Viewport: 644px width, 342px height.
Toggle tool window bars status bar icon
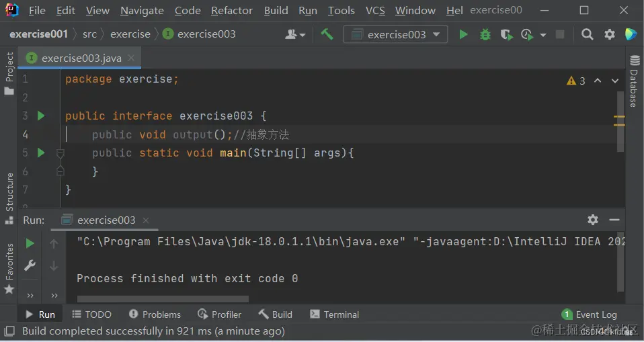pyautogui.click(x=9, y=331)
